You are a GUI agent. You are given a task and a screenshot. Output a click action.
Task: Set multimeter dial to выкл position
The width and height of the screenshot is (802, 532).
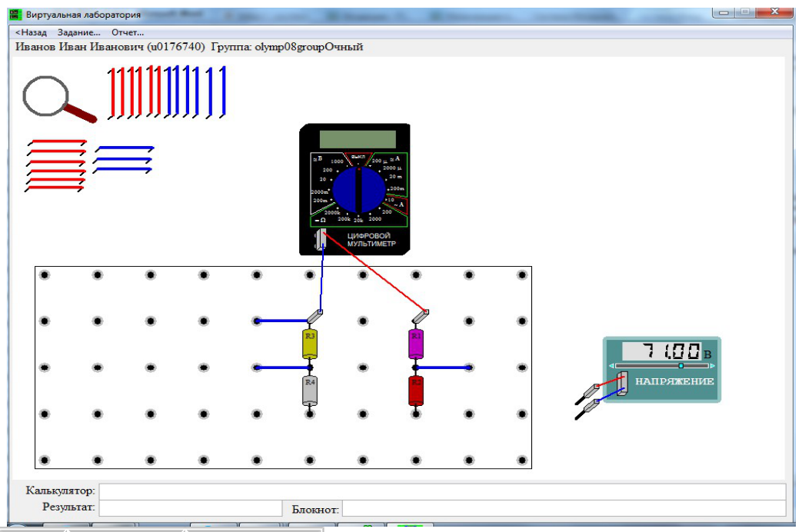click(358, 157)
